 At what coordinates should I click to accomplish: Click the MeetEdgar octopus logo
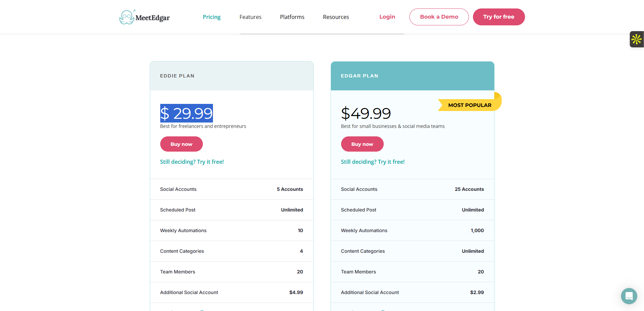(127, 17)
